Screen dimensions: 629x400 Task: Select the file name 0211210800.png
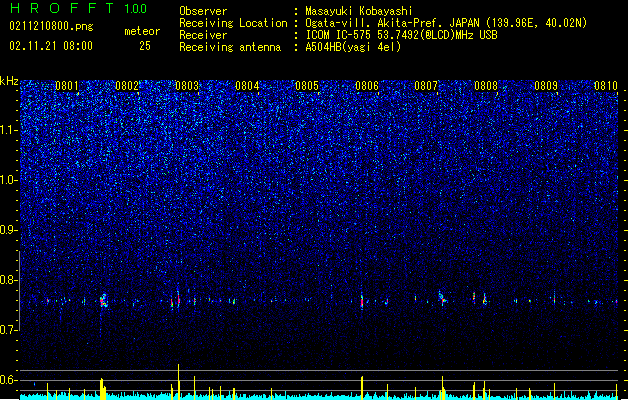[x=51, y=26]
